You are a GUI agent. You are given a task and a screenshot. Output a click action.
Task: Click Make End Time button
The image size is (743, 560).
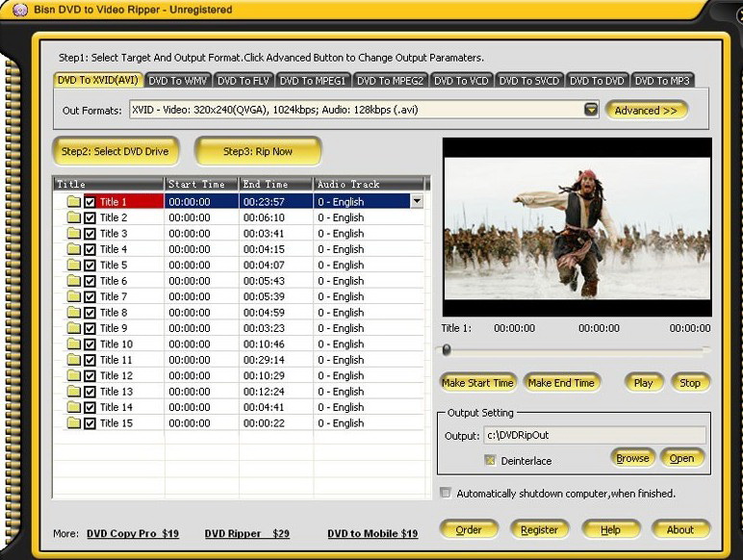pyautogui.click(x=561, y=383)
